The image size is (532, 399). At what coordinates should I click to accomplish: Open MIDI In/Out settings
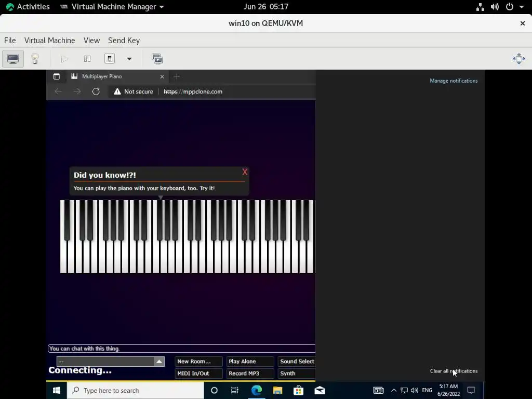click(198, 373)
